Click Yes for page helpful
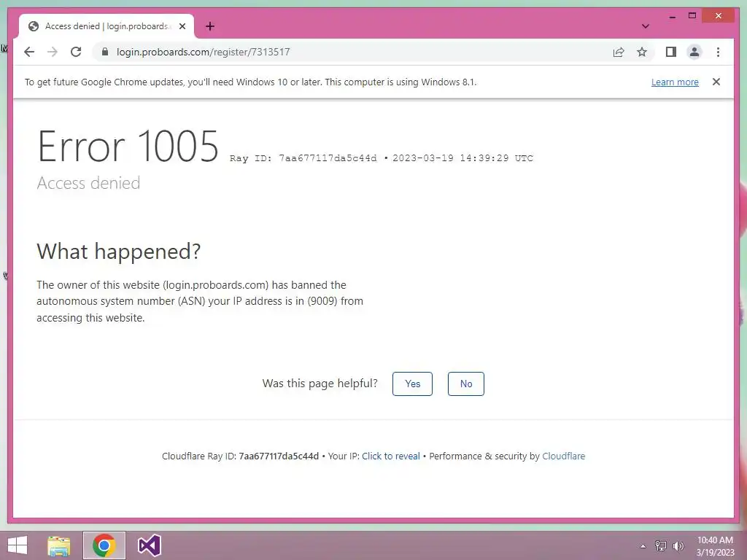Viewport: 747px width, 560px height. point(413,384)
